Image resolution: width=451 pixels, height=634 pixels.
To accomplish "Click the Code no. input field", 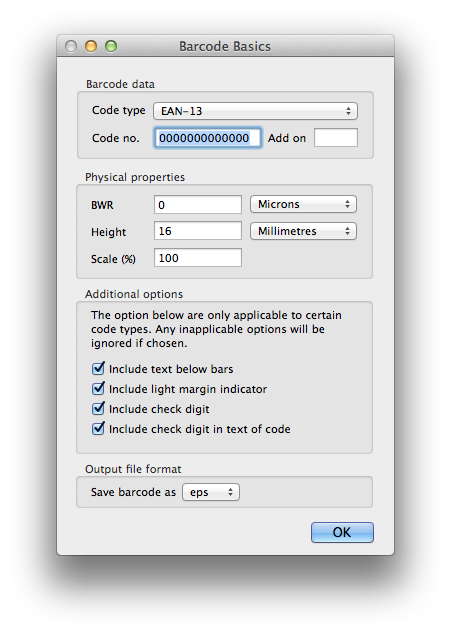I will tap(208, 138).
